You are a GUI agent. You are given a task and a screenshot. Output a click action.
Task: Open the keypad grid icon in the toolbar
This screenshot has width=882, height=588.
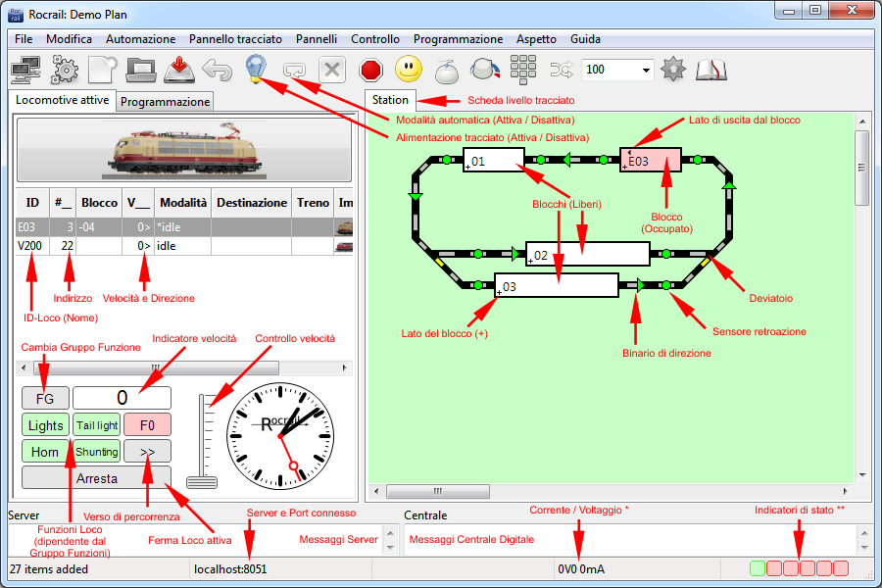coord(523,70)
